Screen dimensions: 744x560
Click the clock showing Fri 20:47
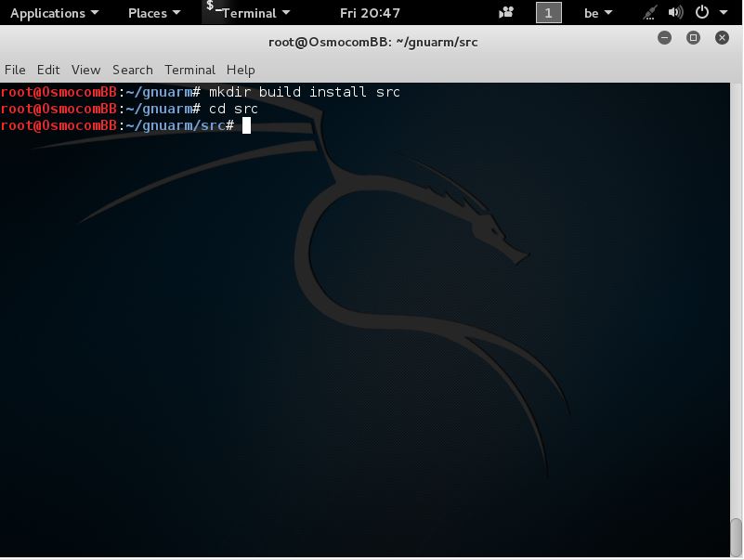pyautogui.click(x=370, y=13)
